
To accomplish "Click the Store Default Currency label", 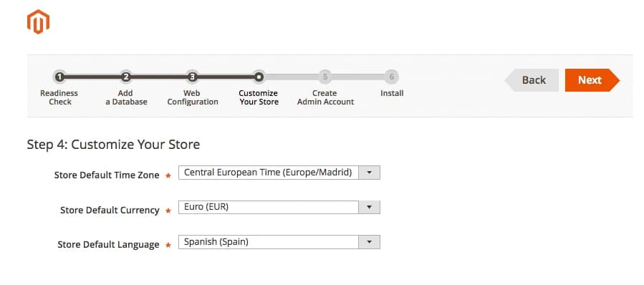I will click(x=110, y=210).
